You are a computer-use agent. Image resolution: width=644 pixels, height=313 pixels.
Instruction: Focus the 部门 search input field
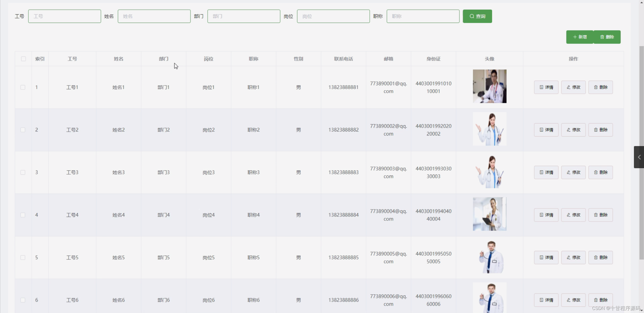click(x=244, y=16)
